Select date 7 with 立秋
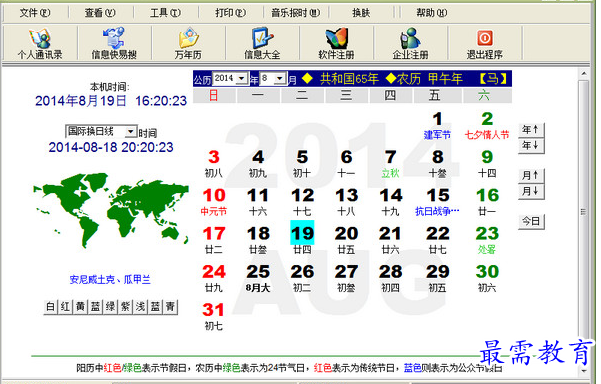Screen dimensions: 601x384 pos(391,164)
